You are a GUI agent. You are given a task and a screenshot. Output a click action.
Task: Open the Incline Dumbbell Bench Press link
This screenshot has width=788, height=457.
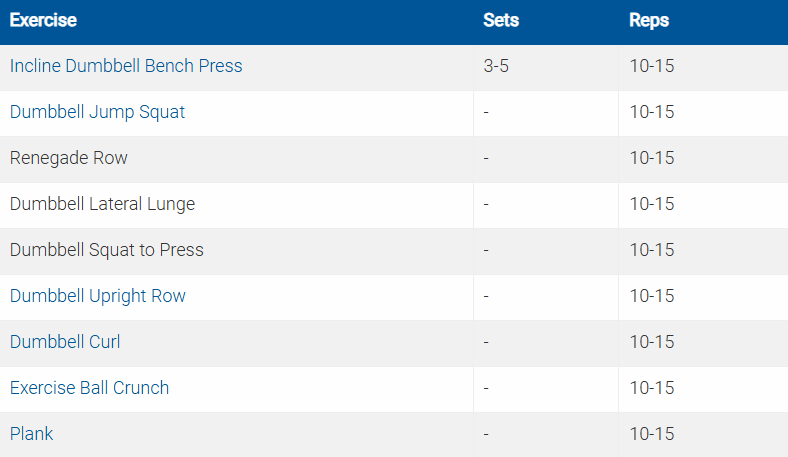click(126, 66)
